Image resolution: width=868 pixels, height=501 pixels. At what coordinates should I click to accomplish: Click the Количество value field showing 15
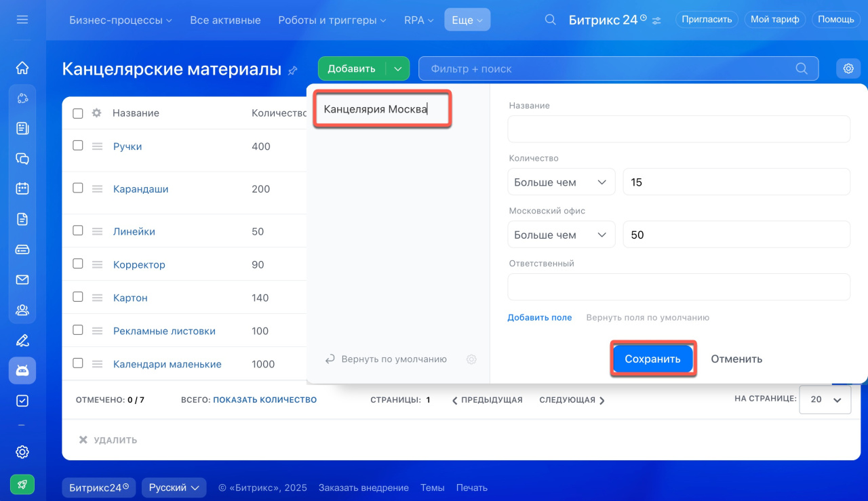click(x=736, y=182)
